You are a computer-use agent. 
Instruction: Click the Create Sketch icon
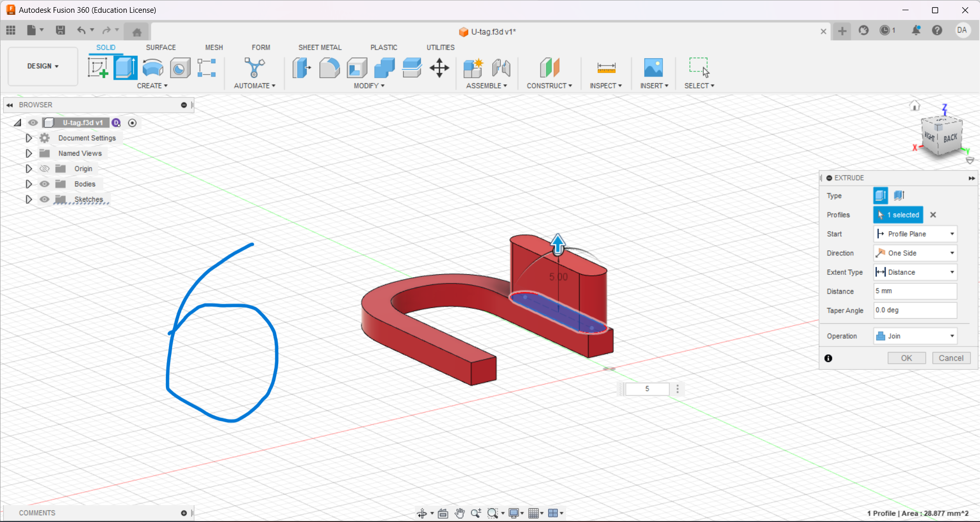click(97, 68)
